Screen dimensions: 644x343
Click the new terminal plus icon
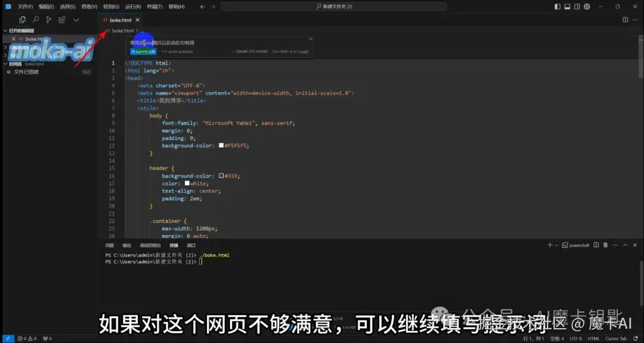(x=550, y=245)
